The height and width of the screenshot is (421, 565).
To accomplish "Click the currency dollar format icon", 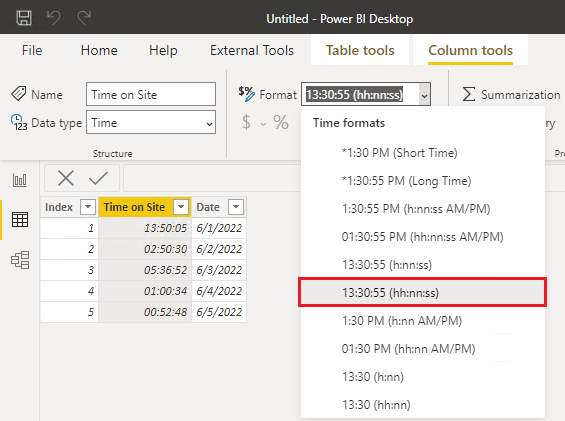I will tap(246, 122).
